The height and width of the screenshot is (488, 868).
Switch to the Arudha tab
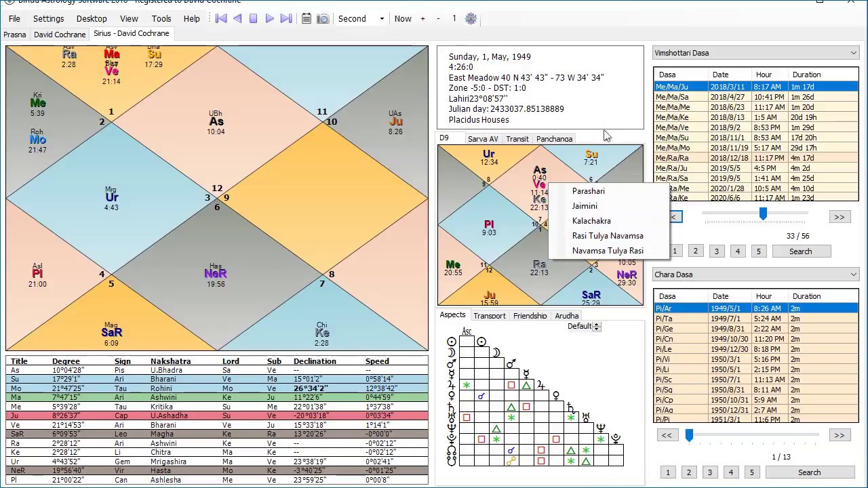coord(567,316)
